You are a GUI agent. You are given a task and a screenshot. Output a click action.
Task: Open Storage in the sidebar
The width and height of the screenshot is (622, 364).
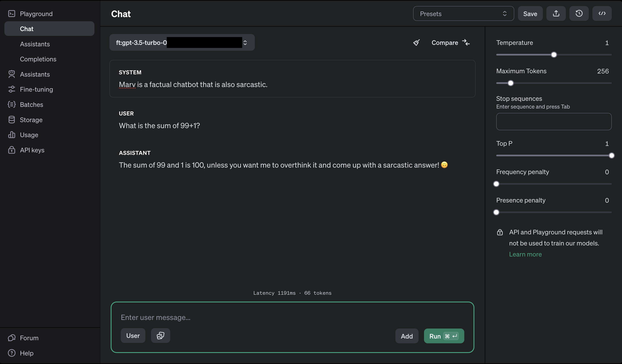point(31,120)
